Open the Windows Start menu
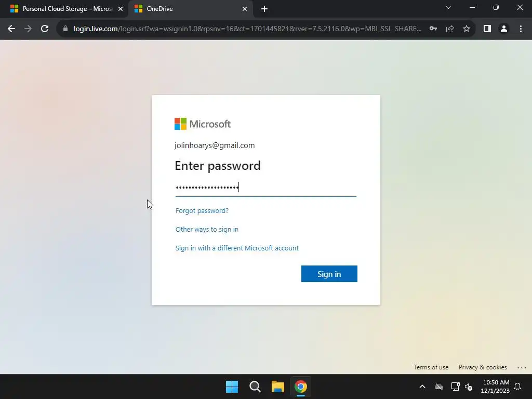 click(232, 387)
